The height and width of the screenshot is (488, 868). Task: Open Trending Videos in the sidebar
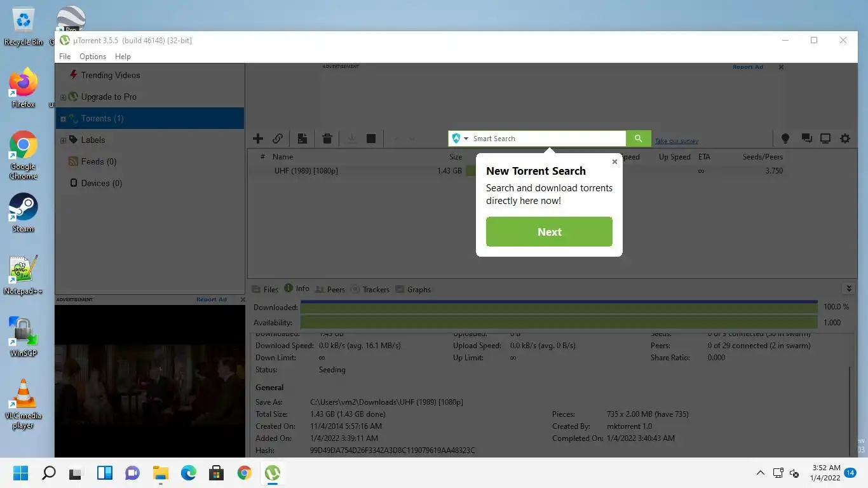[111, 75]
